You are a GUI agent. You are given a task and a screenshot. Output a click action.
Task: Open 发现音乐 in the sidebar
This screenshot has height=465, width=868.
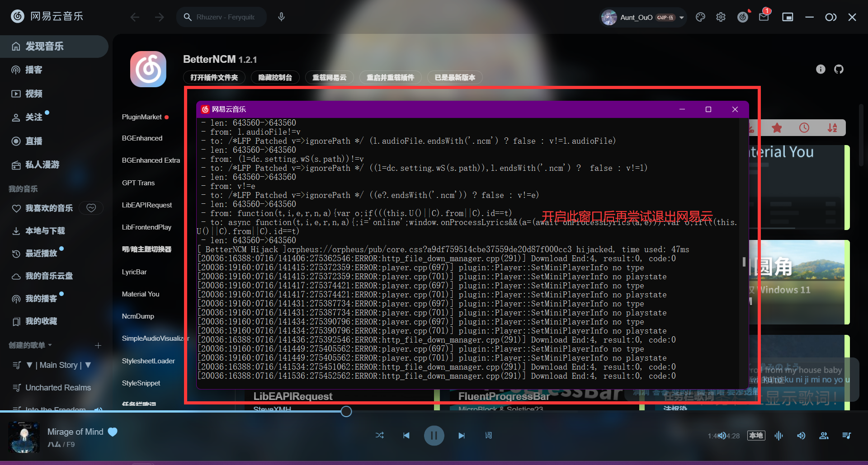click(54, 46)
